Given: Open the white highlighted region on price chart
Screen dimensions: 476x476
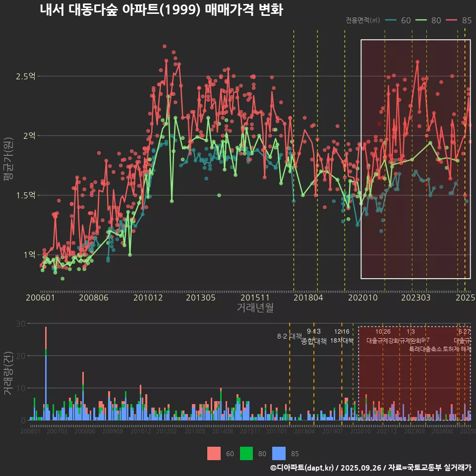Looking at the screenshot, I should click(x=416, y=159).
